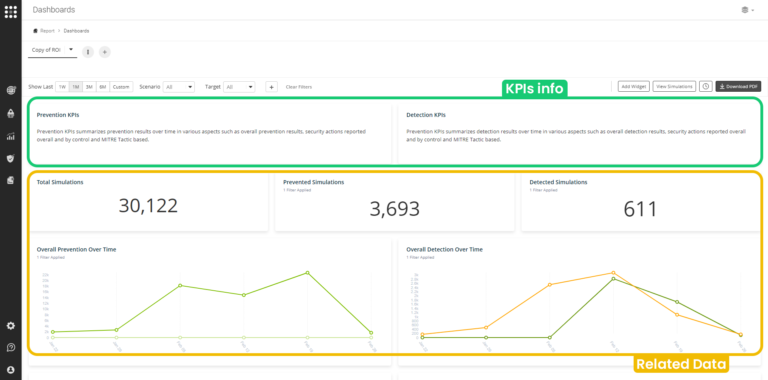
Task: Open the bar chart reports sidebar icon
Action: [11, 136]
